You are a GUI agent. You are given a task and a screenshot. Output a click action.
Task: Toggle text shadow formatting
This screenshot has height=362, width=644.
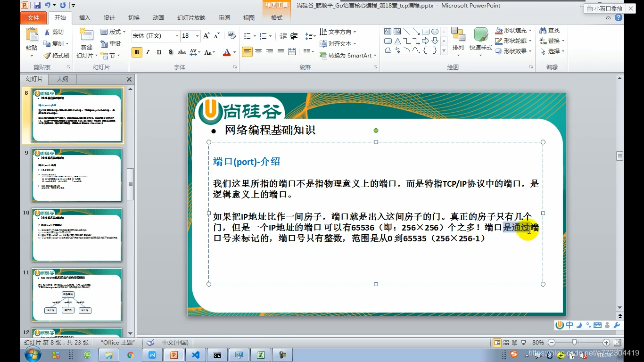coord(170,52)
